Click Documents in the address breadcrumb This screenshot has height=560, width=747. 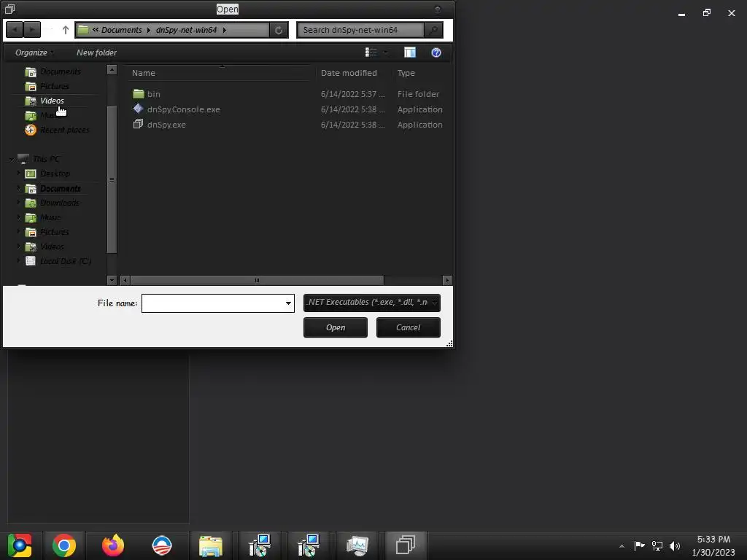click(122, 30)
